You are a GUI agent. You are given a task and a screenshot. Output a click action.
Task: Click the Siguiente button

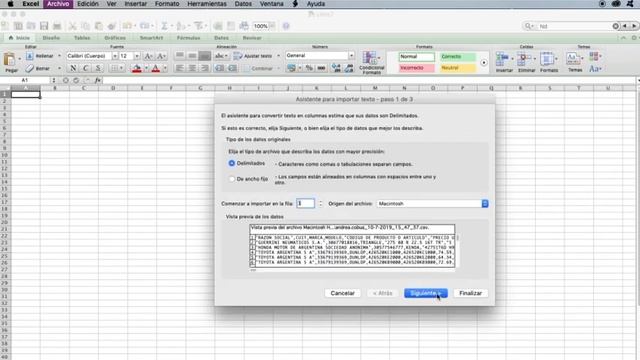pos(426,293)
